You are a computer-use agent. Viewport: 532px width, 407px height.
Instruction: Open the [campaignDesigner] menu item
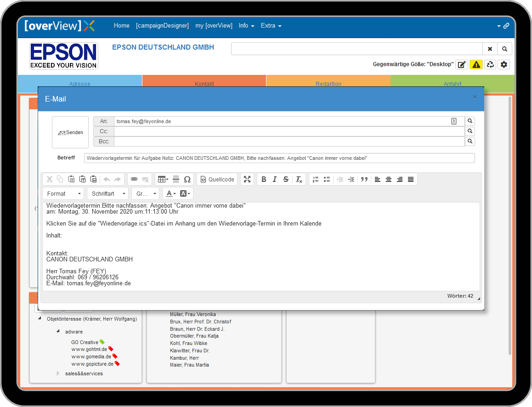(x=162, y=25)
